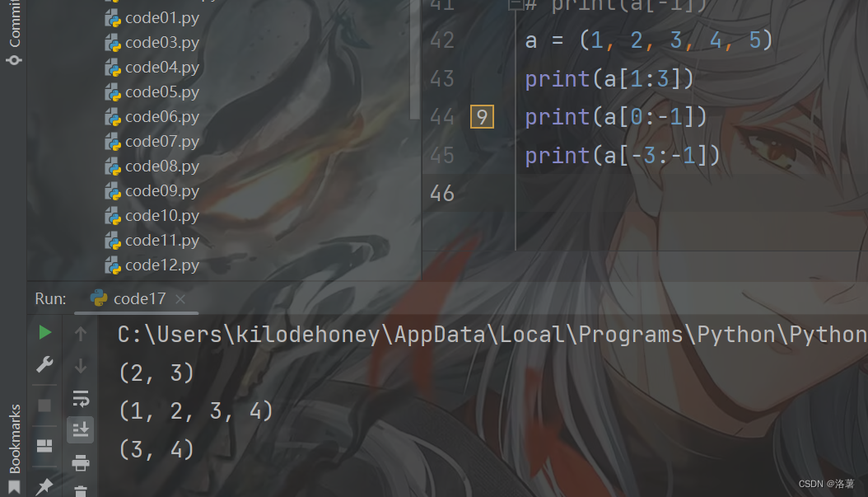This screenshot has height=497, width=868.
Task: Open code06.py in the project tree
Action: point(162,117)
